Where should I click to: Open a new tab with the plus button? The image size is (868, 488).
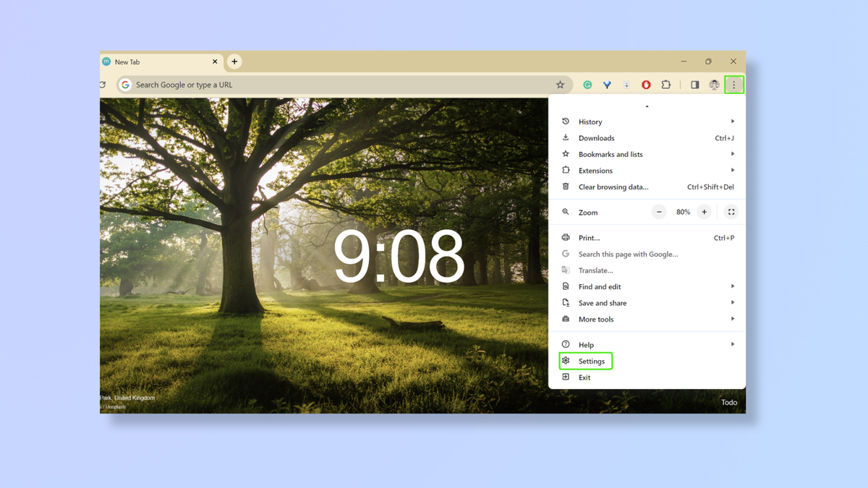click(234, 61)
